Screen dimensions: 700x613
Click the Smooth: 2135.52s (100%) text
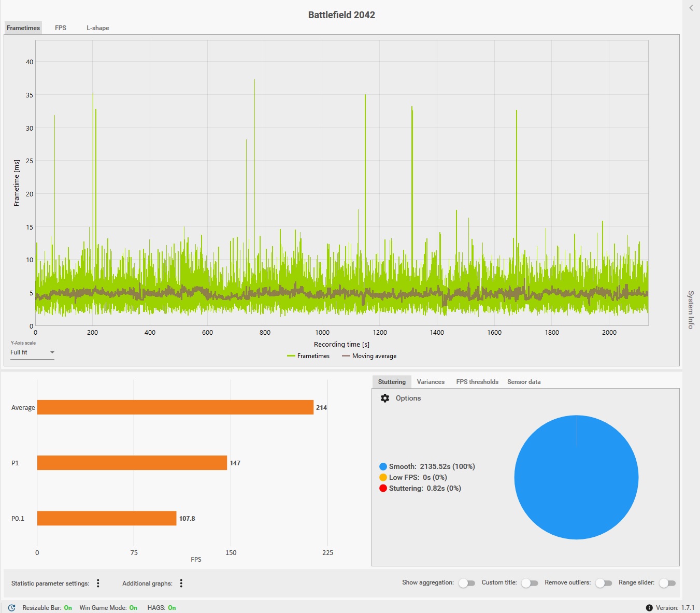coord(432,466)
